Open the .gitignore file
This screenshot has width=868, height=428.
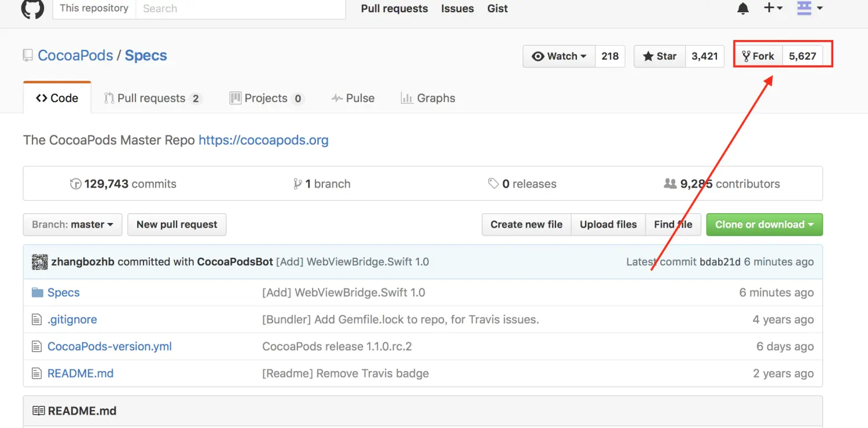point(72,320)
